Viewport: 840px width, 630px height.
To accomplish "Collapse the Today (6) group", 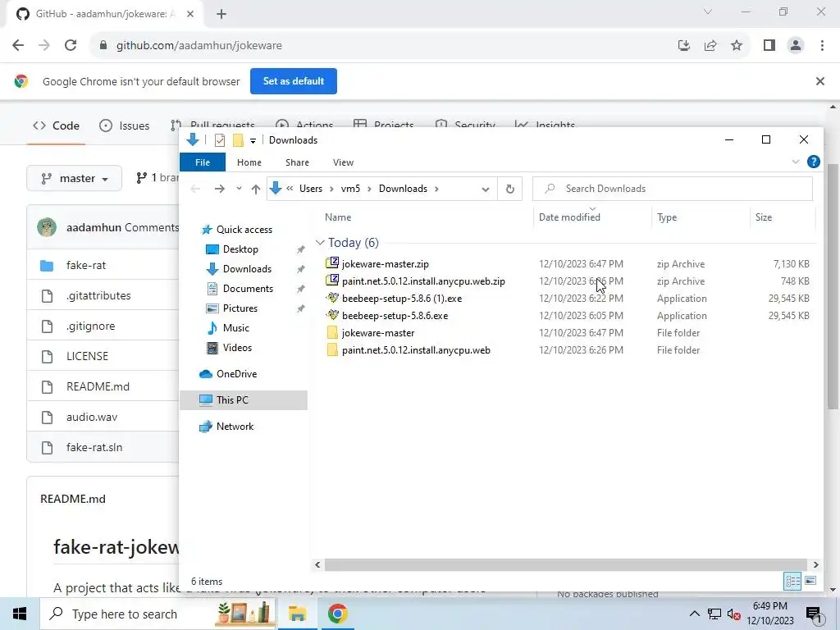I will 320,243.
